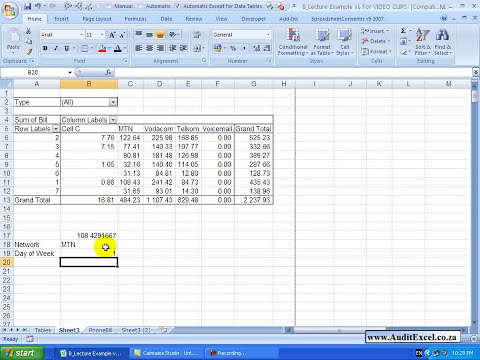The height and width of the screenshot is (360, 480).
Task: Open the Conditional Formatting menu
Action: click(293, 42)
